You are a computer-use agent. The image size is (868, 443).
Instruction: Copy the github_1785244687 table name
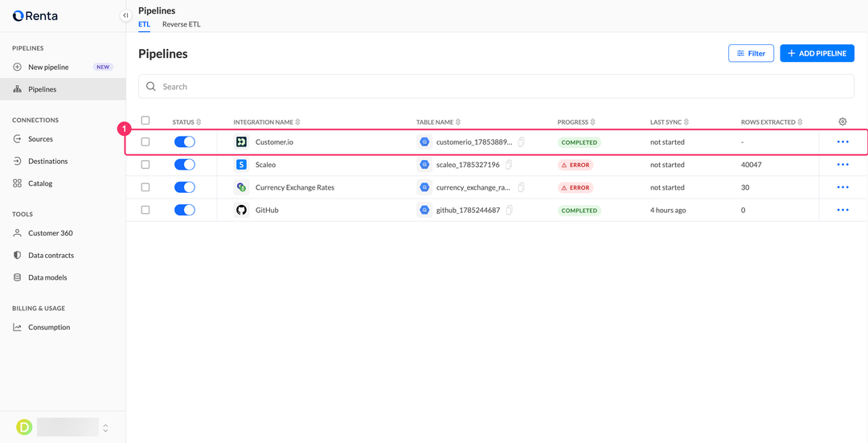[x=510, y=210]
